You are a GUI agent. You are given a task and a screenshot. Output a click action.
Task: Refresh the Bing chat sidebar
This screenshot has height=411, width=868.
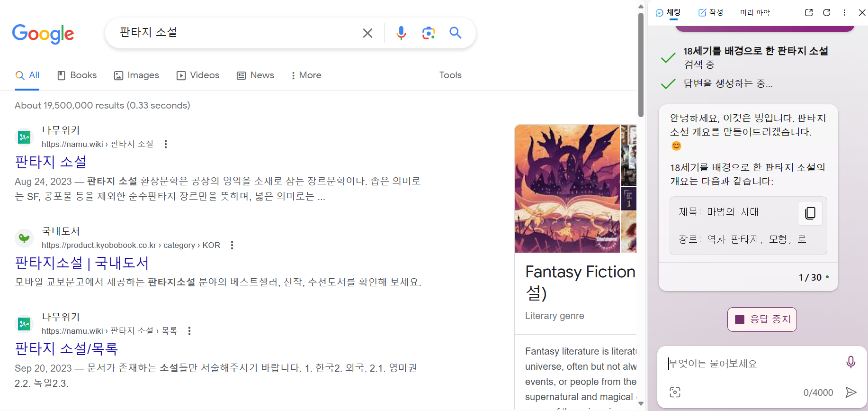pos(826,13)
